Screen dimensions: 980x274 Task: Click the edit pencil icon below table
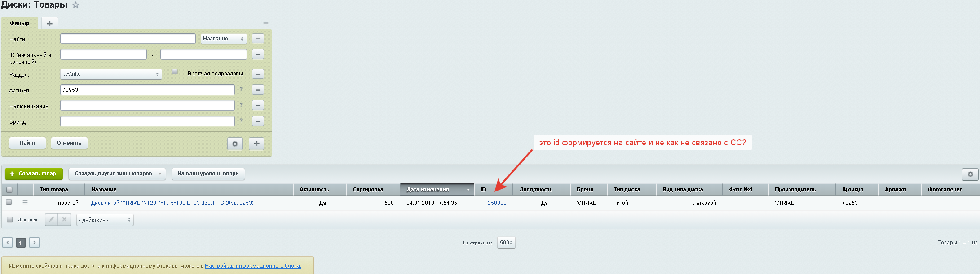click(52, 220)
